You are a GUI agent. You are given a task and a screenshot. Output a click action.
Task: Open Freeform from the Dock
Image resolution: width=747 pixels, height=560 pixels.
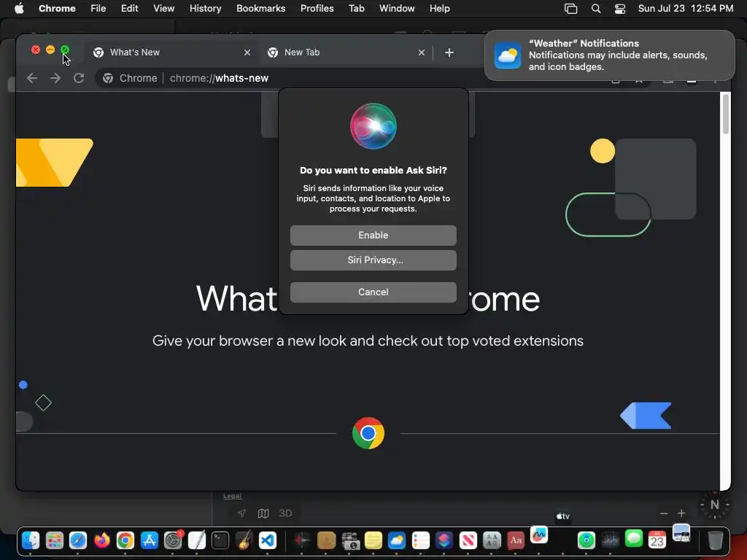(x=539, y=535)
